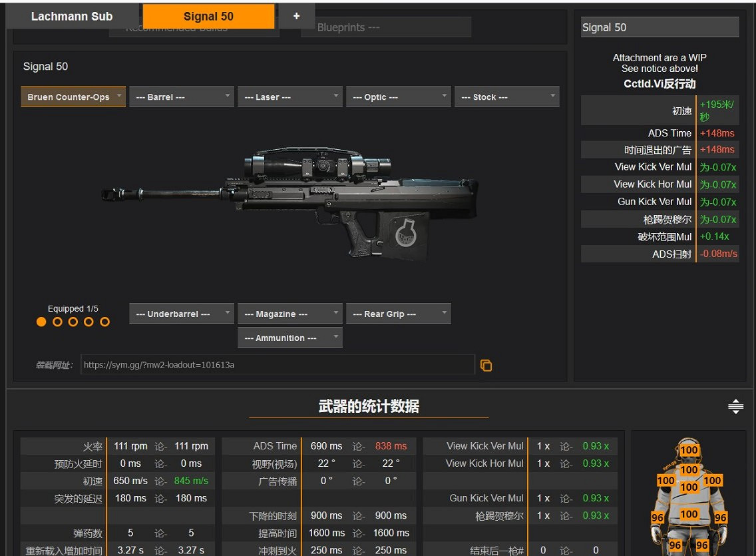The width and height of the screenshot is (756, 556).
Task: Select the Signal 50 tab
Action: click(208, 17)
